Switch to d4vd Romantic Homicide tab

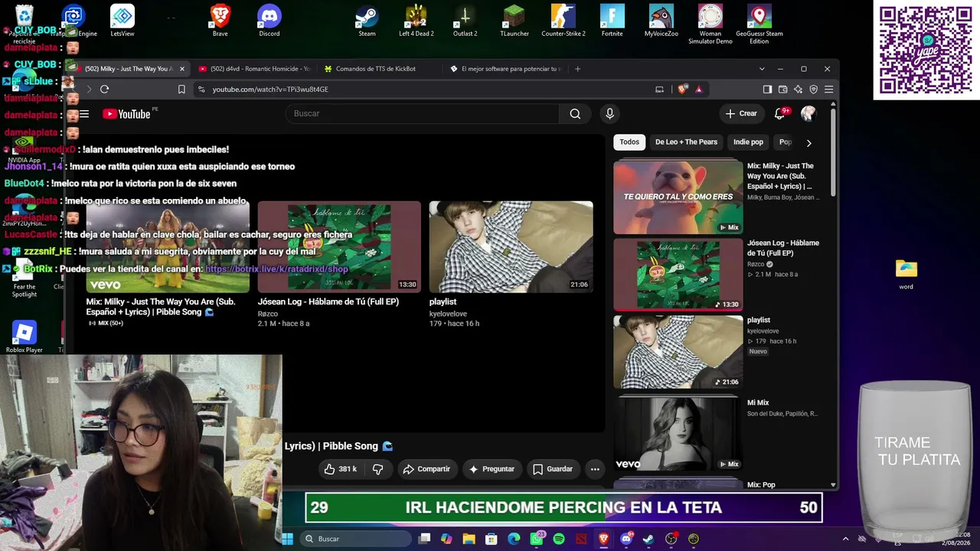tap(253, 69)
